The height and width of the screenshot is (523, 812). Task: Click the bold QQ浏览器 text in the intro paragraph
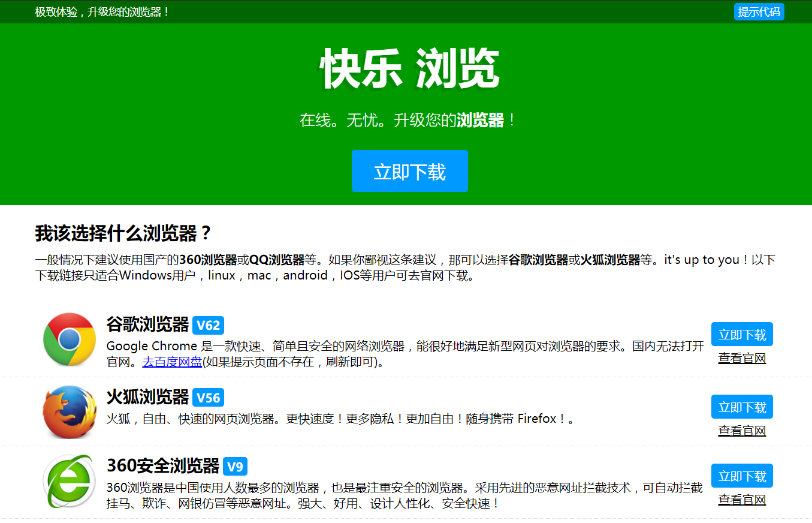click(277, 260)
